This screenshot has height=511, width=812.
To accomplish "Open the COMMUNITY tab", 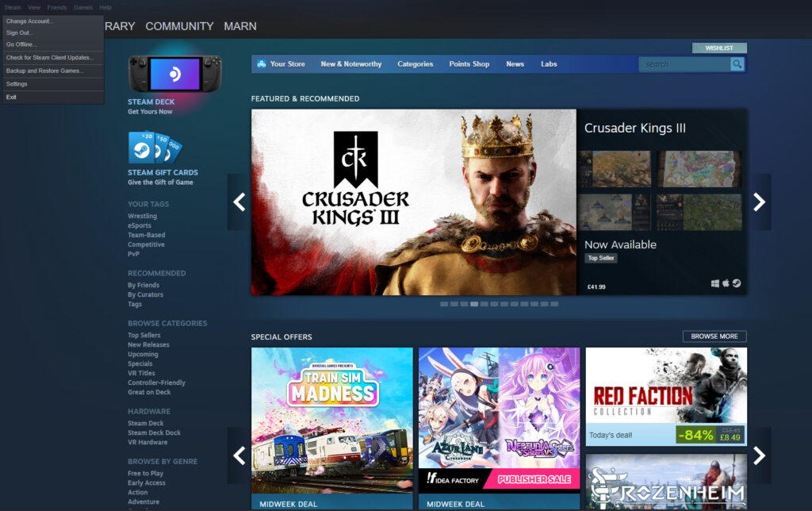I will point(179,26).
